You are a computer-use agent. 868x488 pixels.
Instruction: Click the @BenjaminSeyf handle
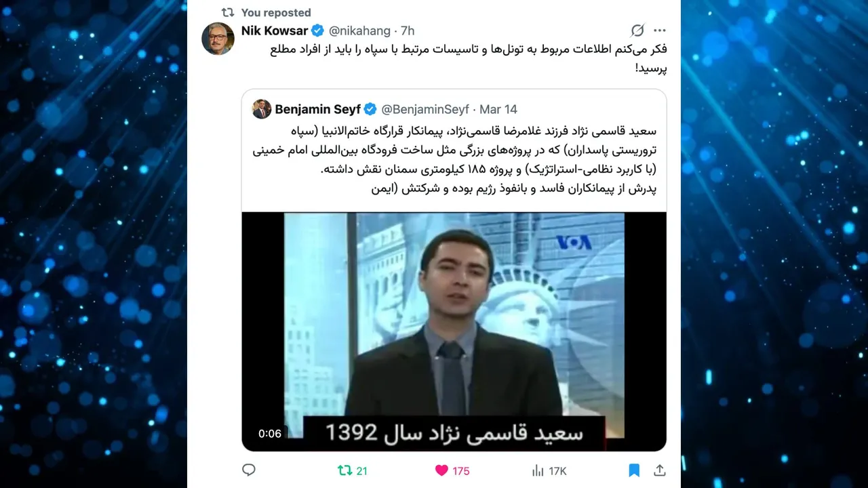(x=425, y=109)
